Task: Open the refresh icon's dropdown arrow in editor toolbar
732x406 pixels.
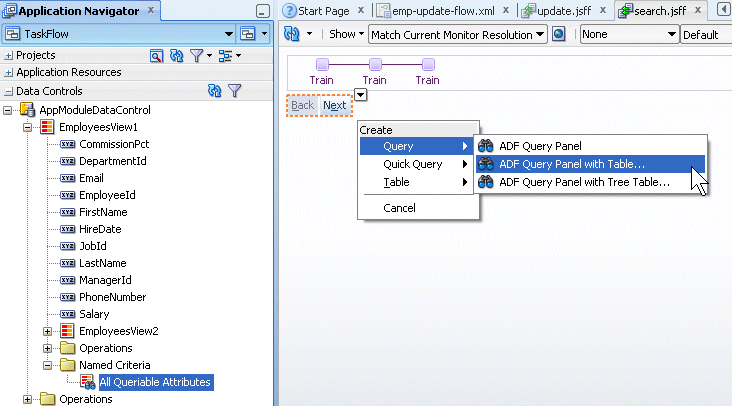Action: (x=309, y=34)
